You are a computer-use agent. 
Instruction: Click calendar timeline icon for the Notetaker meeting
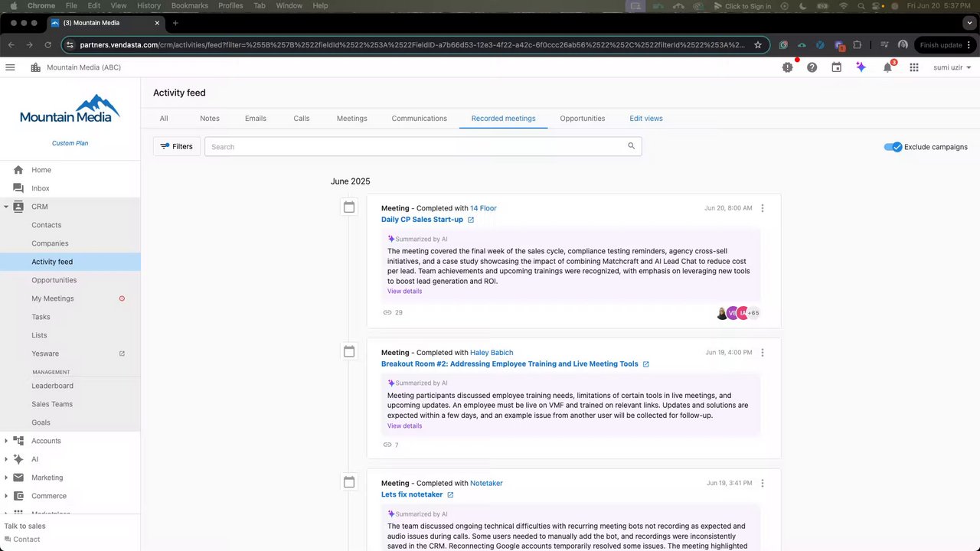click(x=349, y=482)
